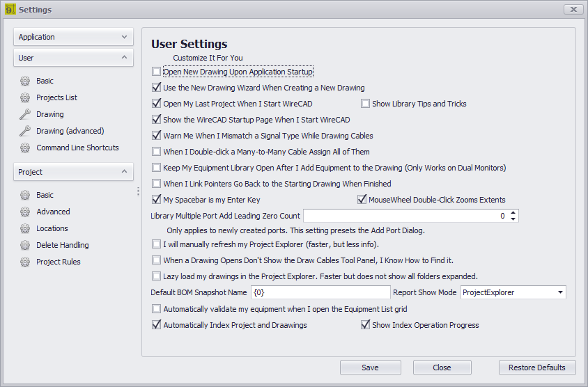Image resolution: width=588 pixels, height=387 pixels.
Task: Click the wrench icon beside Drawing
Action: (x=25, y=114)
